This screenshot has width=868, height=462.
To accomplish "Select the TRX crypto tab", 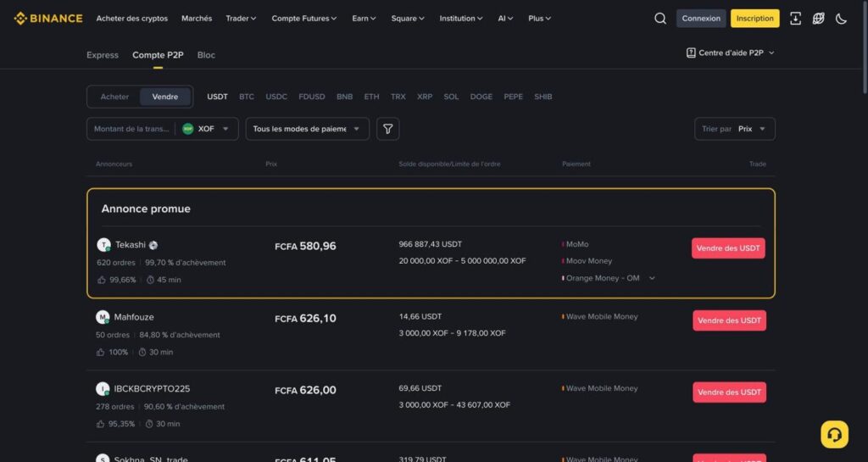I will 398,97.
